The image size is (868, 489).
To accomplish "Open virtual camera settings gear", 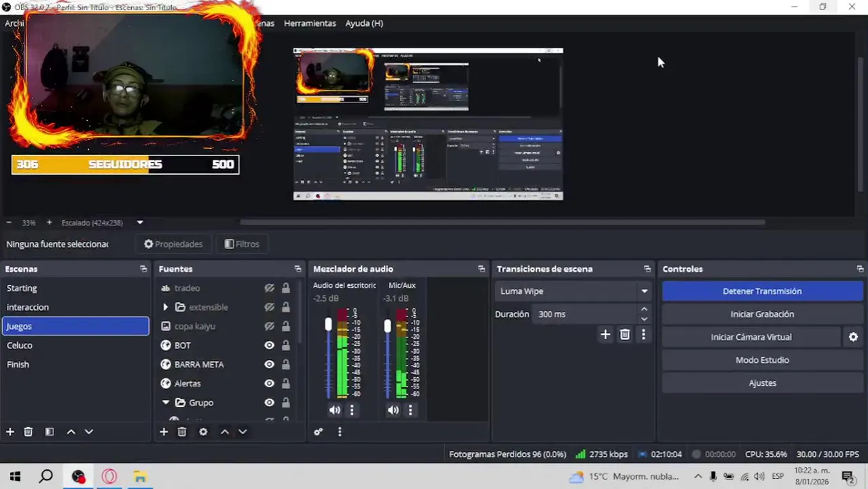I will tap(854, 337).
